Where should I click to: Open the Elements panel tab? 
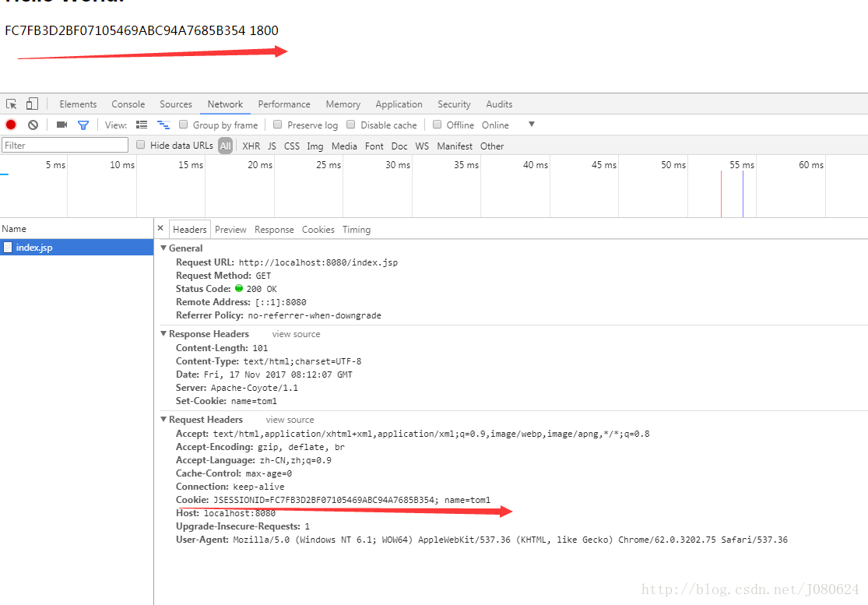coord(78,104)
